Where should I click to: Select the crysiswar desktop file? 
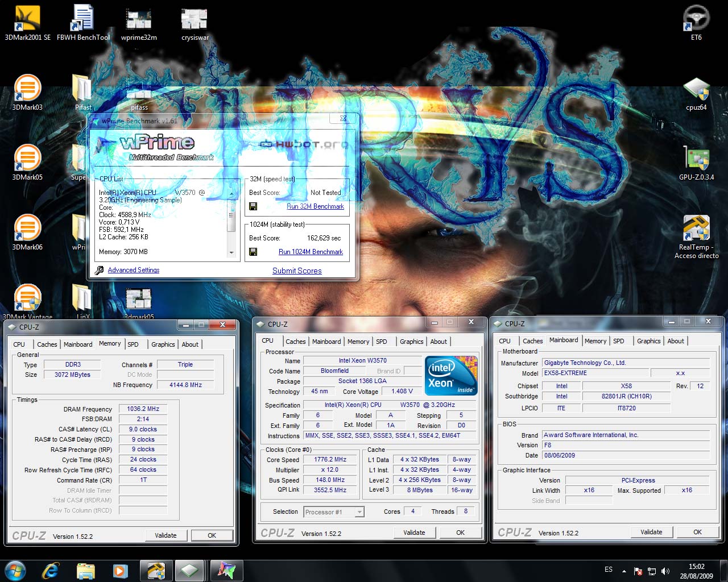pyautogui.click(x=195, y=23)
